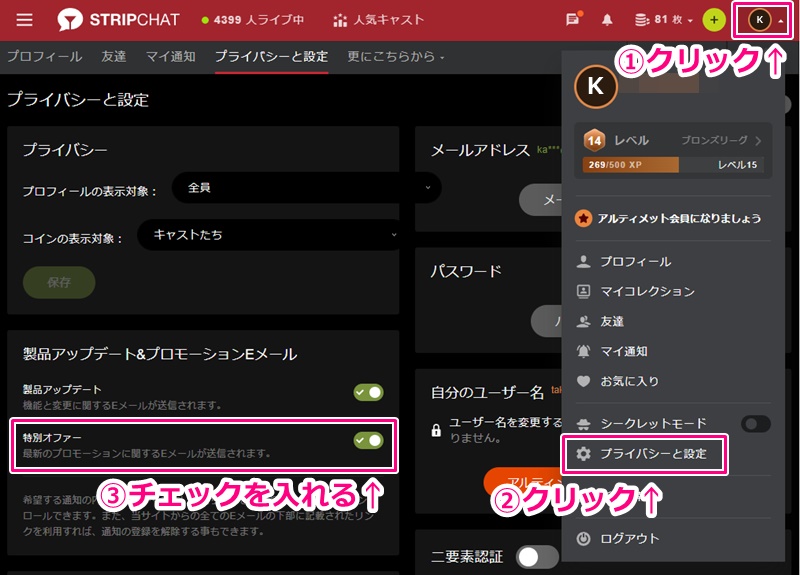Open the プロフィールの表示対象 dropdown

click(306, 187)
